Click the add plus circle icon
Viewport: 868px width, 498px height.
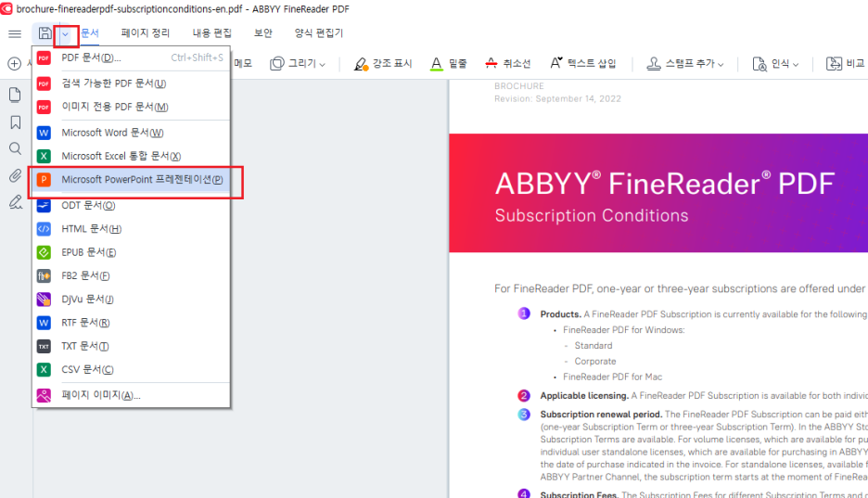[x=15, y=64]
